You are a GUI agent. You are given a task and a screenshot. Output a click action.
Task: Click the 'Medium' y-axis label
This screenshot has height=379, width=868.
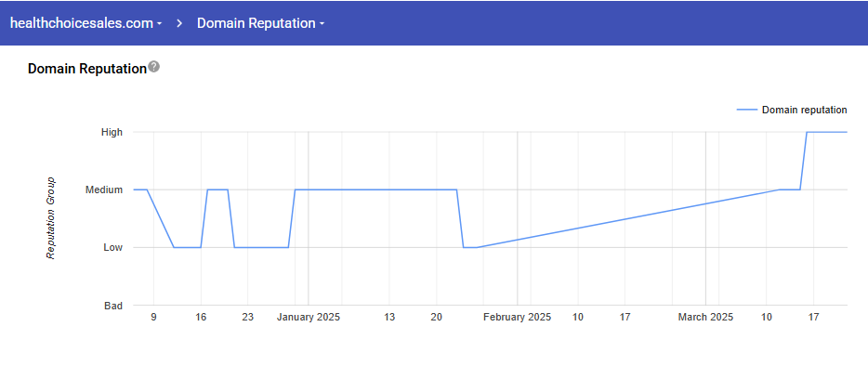pos(104,189)
